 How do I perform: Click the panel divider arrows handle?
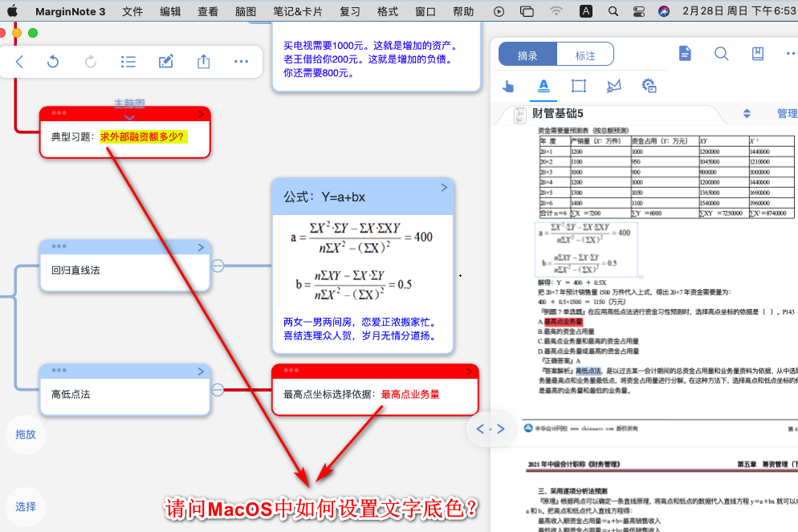point(490,429)
